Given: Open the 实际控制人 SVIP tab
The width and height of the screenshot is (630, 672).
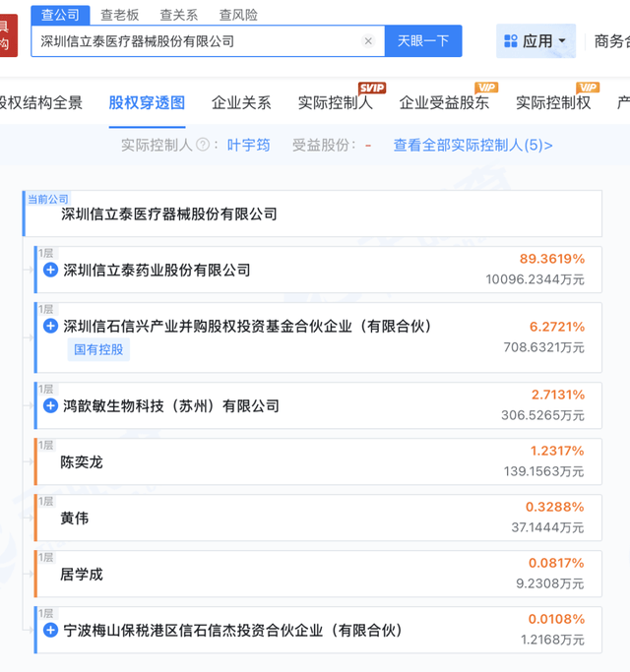Looking at the screenshot, I should pyautogui.click(x=336, y=103).
